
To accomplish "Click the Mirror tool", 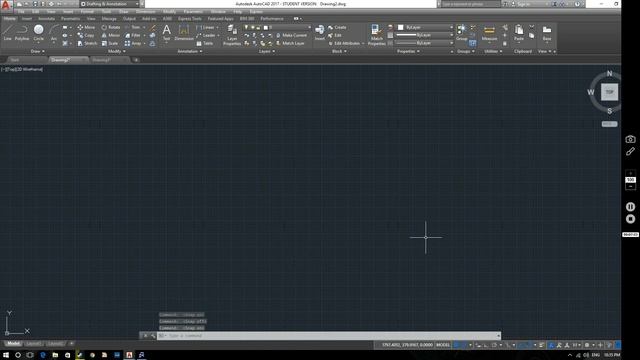I will click(x=111, y=36).
